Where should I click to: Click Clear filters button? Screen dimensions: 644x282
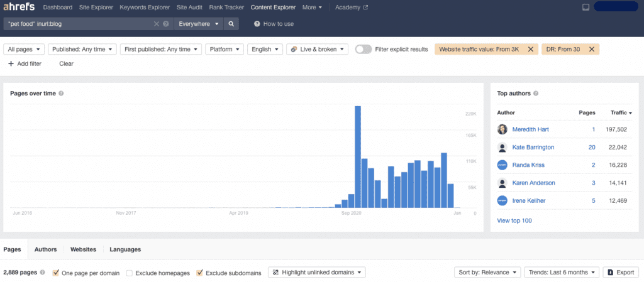[66, 63]
